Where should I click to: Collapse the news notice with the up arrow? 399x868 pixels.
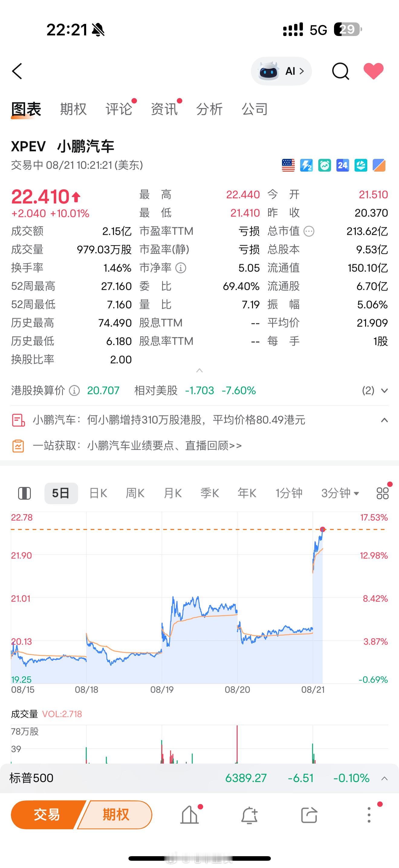(x=384, y=420)
